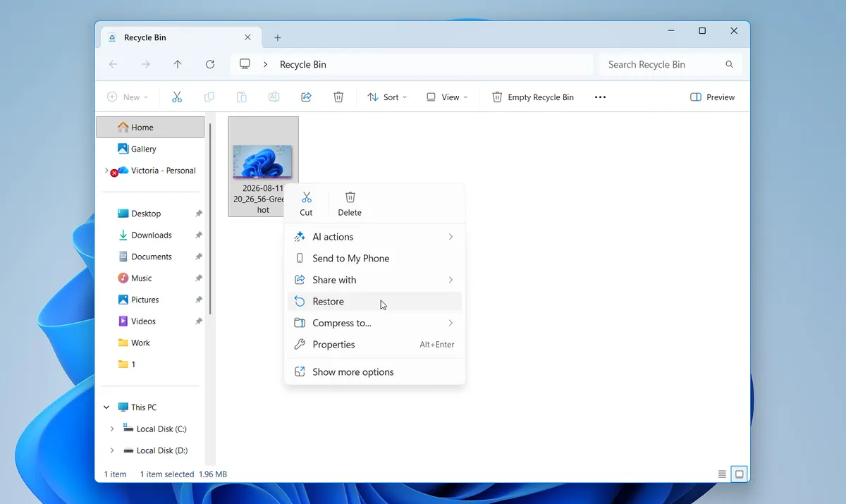Screen dimensions: 846x504
Task: Expand Victoria - Personal OneDrive node
Action: (x=106, y=171)
